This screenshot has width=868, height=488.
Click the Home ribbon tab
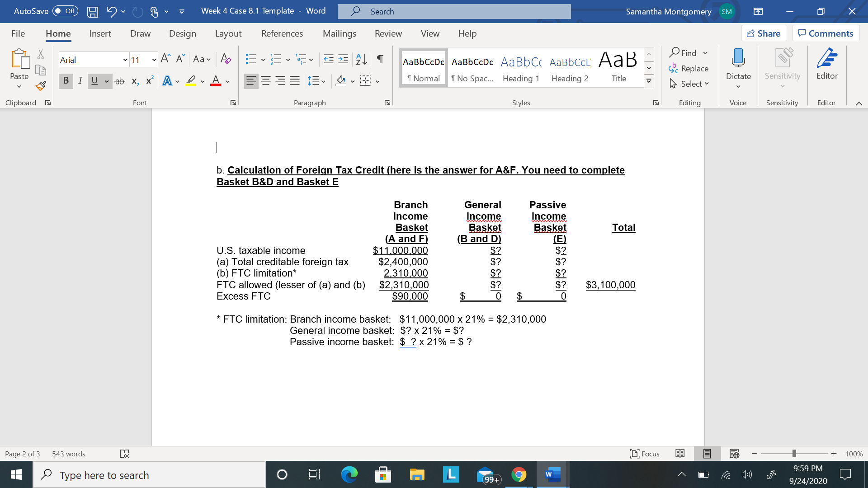pyautogui.click(x=57, y=33)
